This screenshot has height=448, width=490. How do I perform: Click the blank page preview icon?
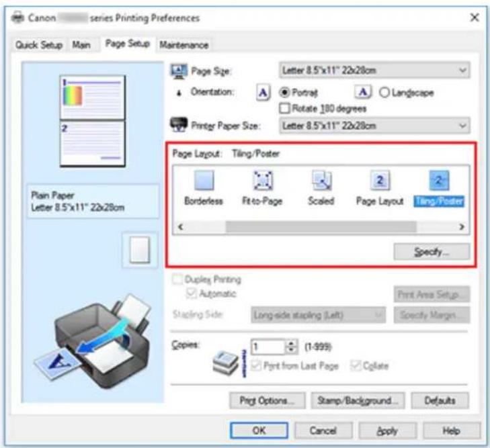pos(140,250)
